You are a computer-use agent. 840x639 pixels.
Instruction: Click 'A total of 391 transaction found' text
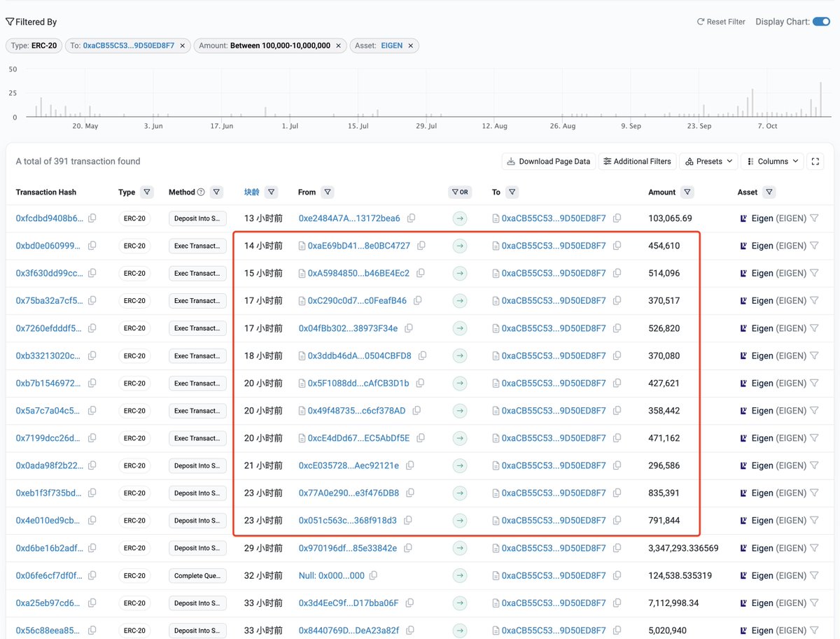[78, 161]
